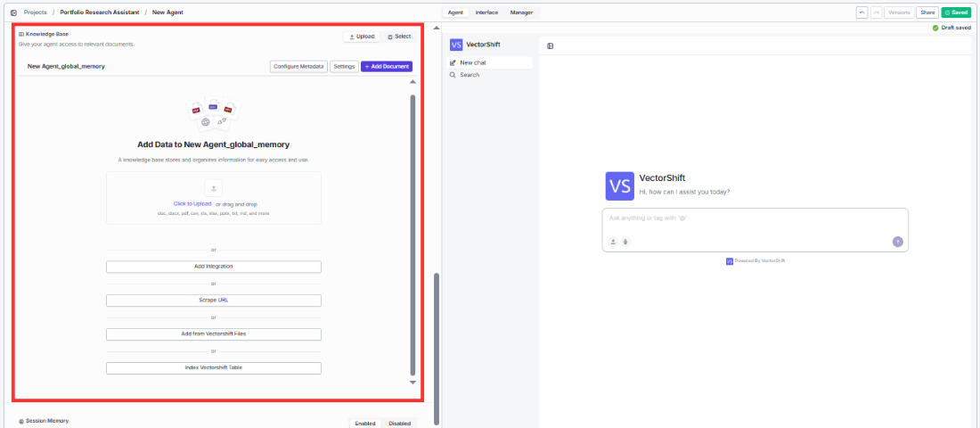
Task: Disable Session Memory
Action: pos(399,424)
